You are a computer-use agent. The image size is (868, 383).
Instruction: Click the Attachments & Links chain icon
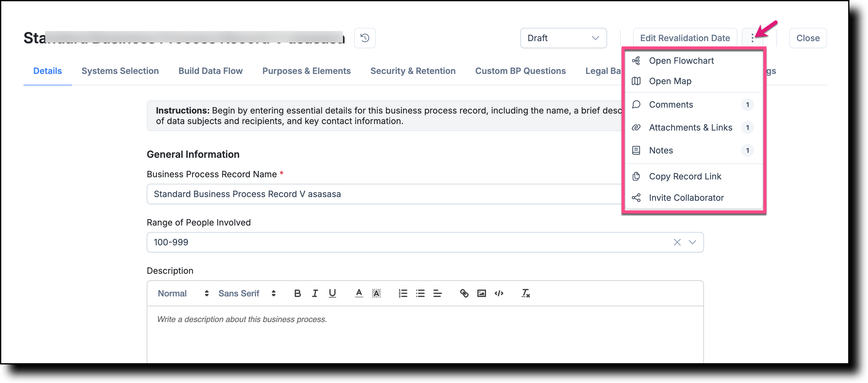pos(636,128)
